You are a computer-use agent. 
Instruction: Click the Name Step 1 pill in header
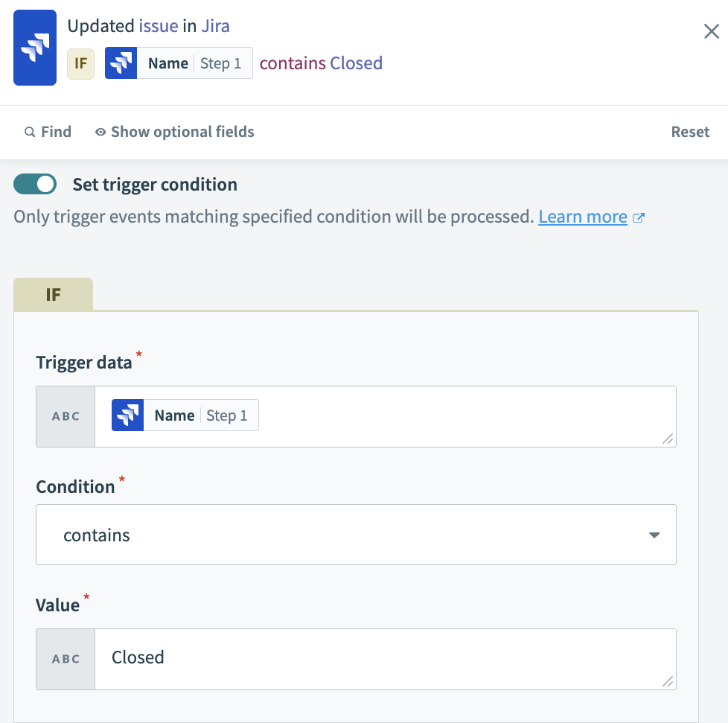click(179, 63)
